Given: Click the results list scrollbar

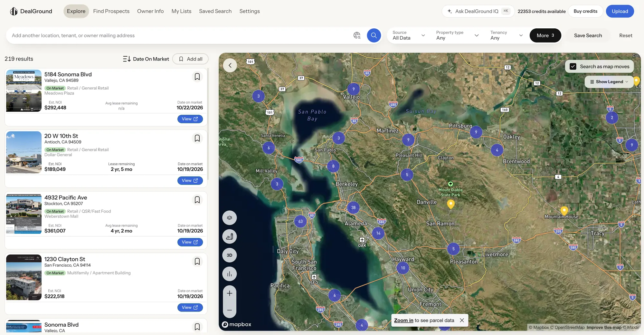Looking at the screenshot, I should pyautogui.click(x=208, y=124).
